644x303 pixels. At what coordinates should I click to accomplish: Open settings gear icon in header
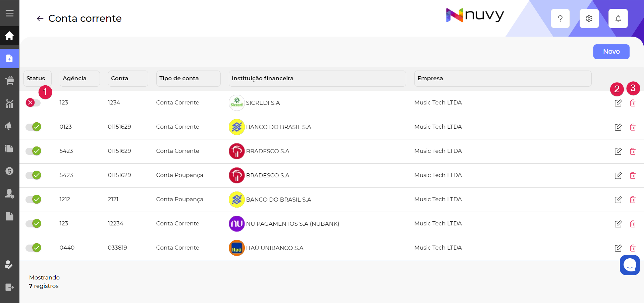click(589, 18)
